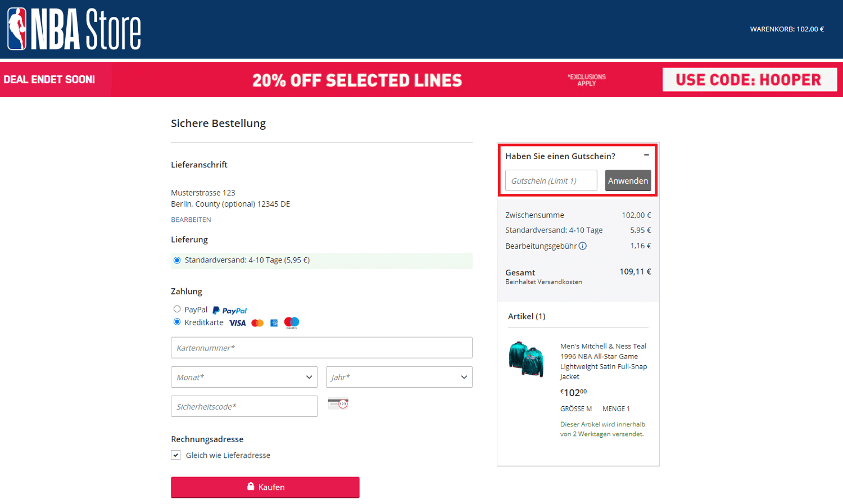Select the Standardversand 4-10 Tage shipping option
Viewport: 843px width, 504px height.
(177, 260)
